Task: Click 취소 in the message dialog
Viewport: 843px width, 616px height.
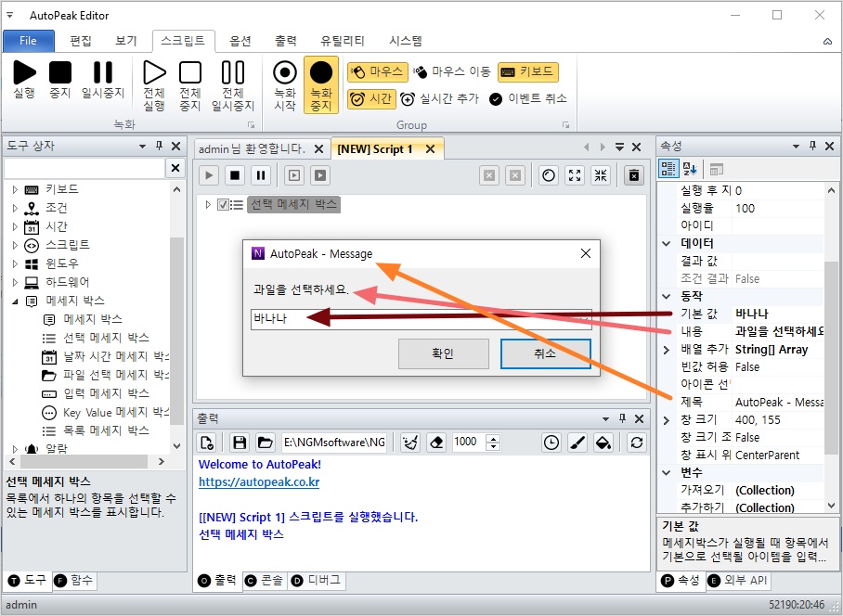Action: pyautogui.click(x=545, y=353)
